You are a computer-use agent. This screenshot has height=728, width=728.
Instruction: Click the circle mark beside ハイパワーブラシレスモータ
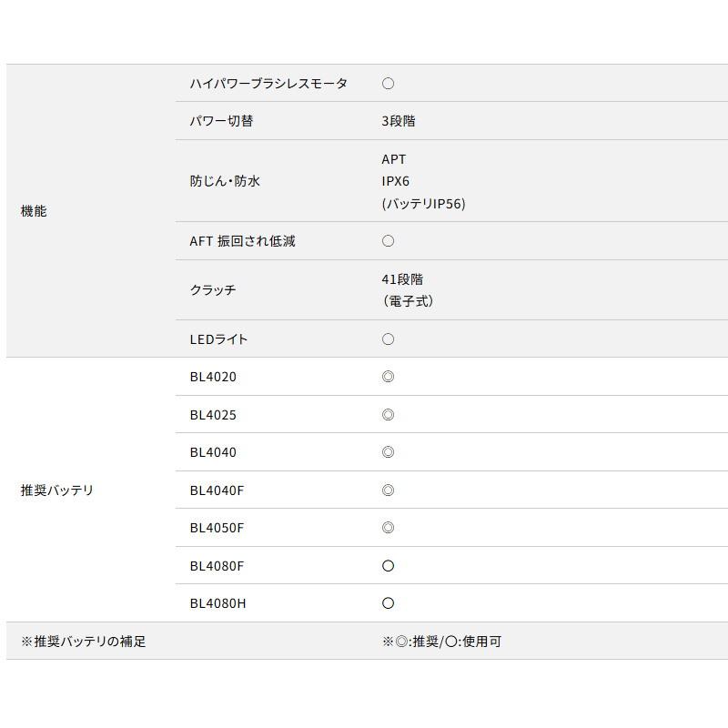388,83
